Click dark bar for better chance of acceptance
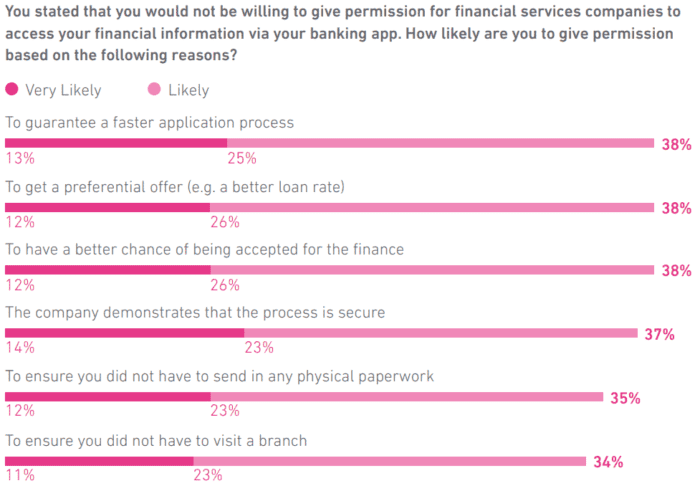This screenshot has height=486, width=700. [108, 270]
